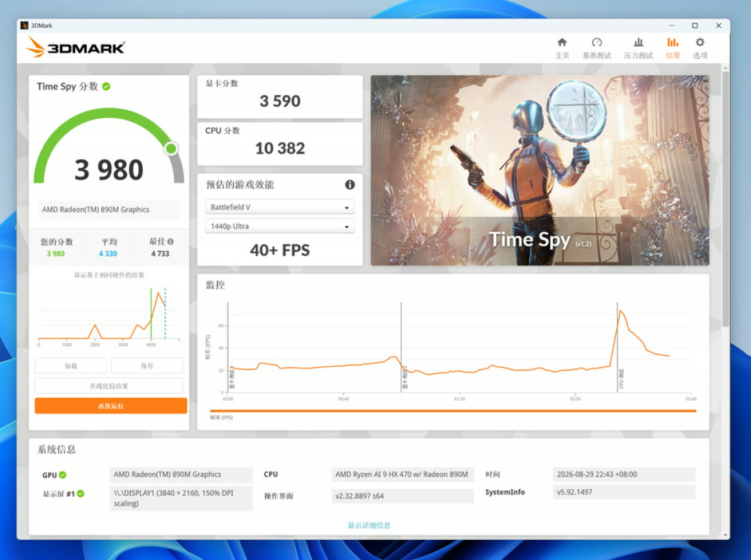Click the best score 4 733
Image resolution: width=751 pixels, height=560 pixels.
[x=160, y=254]
